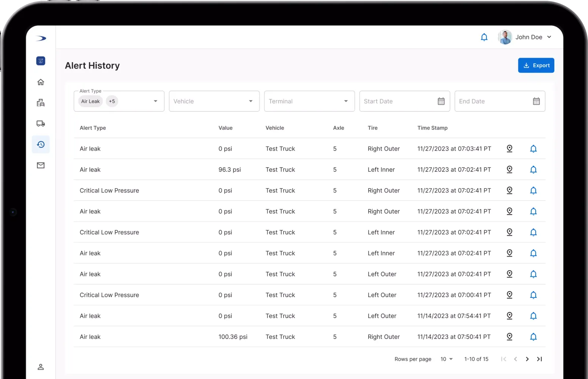Open the Alert History sidebar tab

[41, 144]
